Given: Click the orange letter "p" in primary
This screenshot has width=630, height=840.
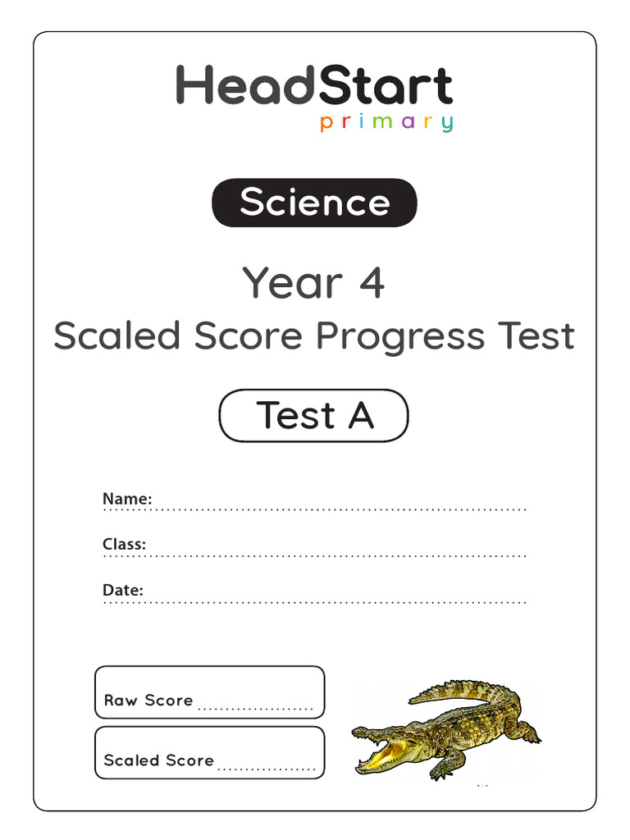Looking at the screenshot, I should (x=326, y=124).
